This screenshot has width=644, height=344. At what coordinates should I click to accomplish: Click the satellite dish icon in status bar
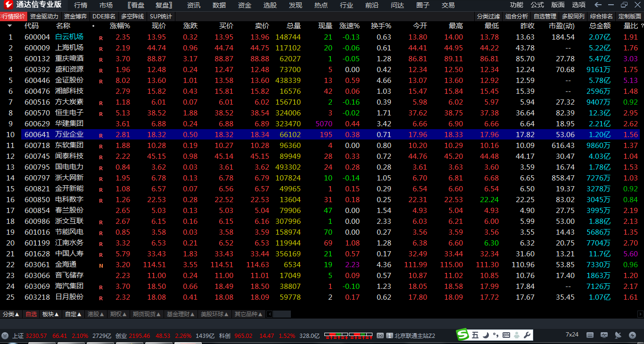click(x=618, y=335)
